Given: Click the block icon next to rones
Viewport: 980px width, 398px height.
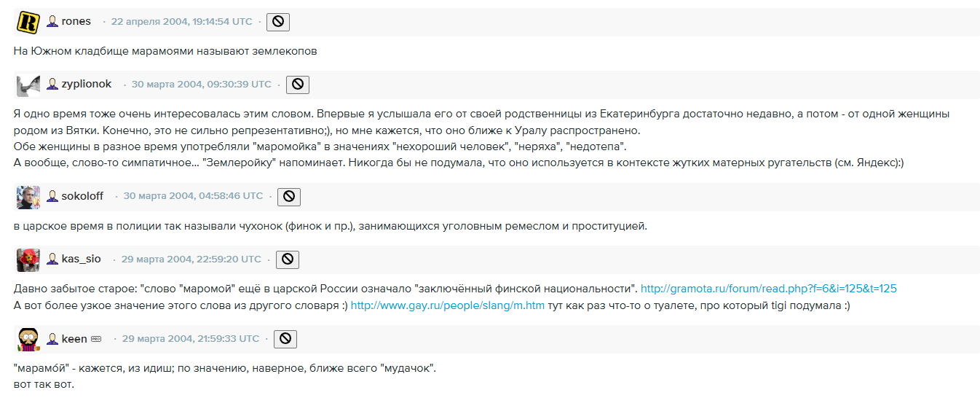Looking at the screenshot, I should tap(278, 22).
